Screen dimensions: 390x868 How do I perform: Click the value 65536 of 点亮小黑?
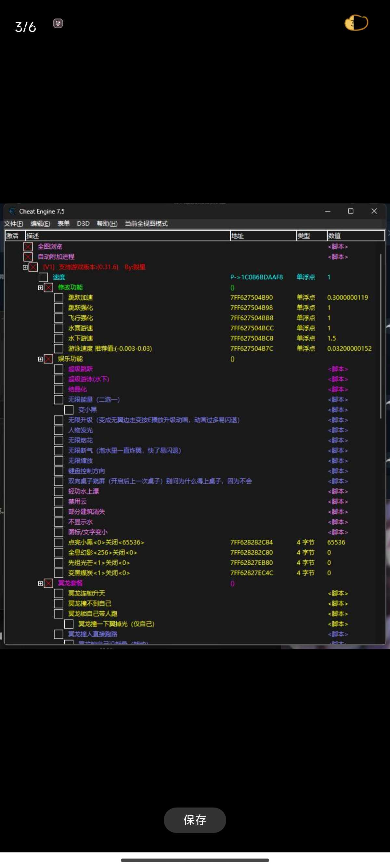[x=336, y=542]
